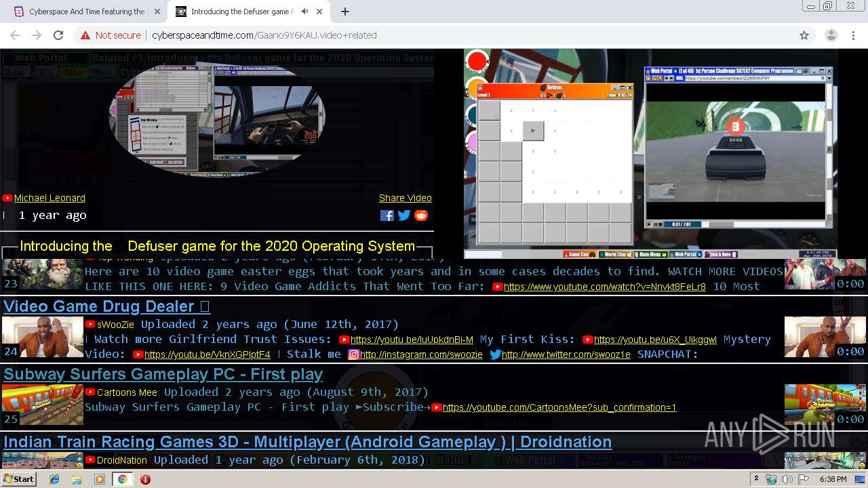The image size is (868, 488).
Task: Share the video on Reddit
Action: [x=421, y=216]
